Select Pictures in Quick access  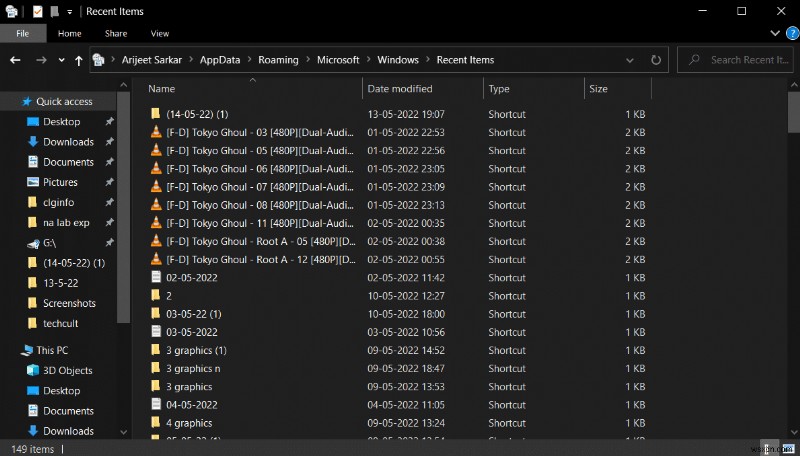coord(60,182)
